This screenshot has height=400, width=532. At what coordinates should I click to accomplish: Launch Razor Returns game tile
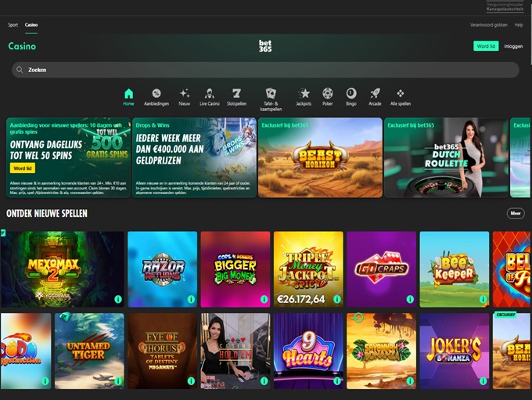pos(162,269)
